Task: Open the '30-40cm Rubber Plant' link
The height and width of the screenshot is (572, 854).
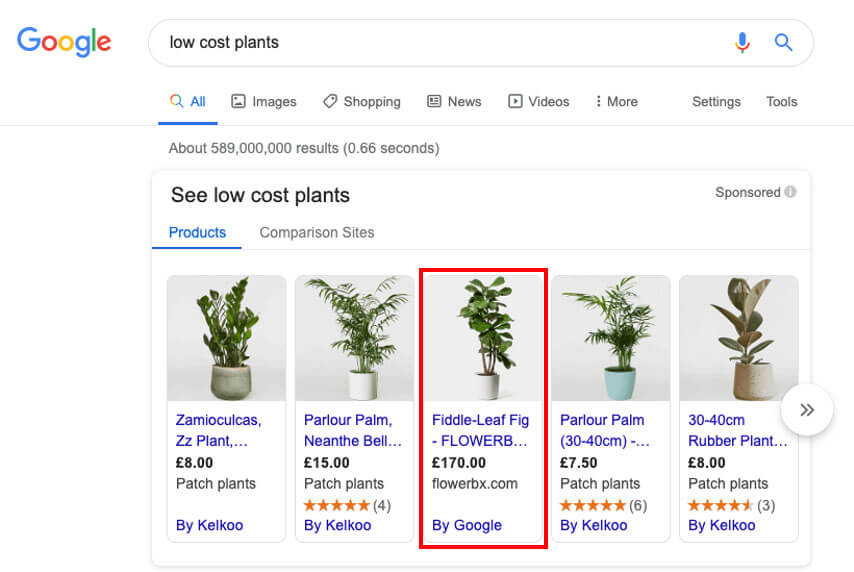Action: pos(738,430)
